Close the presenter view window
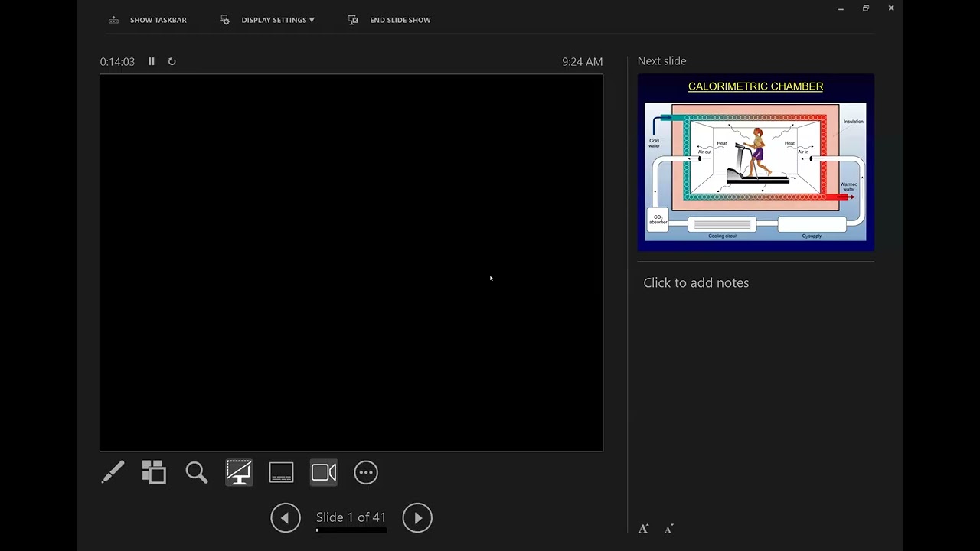The height and width of the screenshot is (551, 980). [x=891, y=8]
